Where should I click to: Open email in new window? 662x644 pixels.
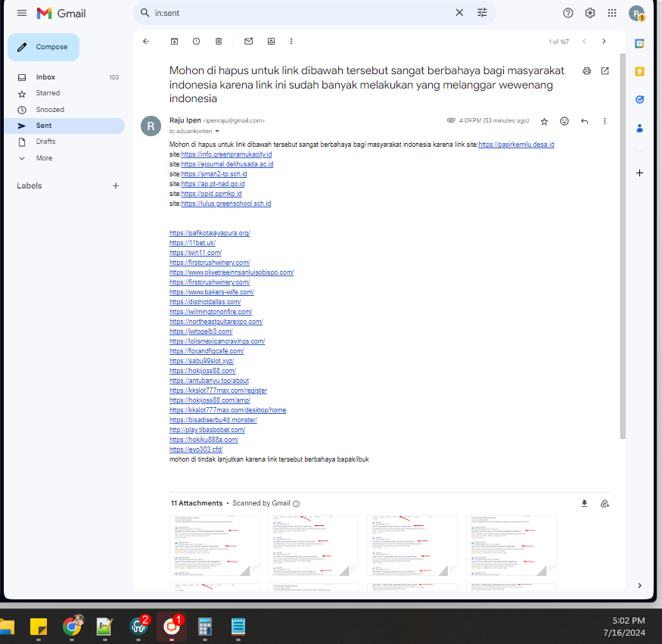pyautogui.click(x=605, y=71)
